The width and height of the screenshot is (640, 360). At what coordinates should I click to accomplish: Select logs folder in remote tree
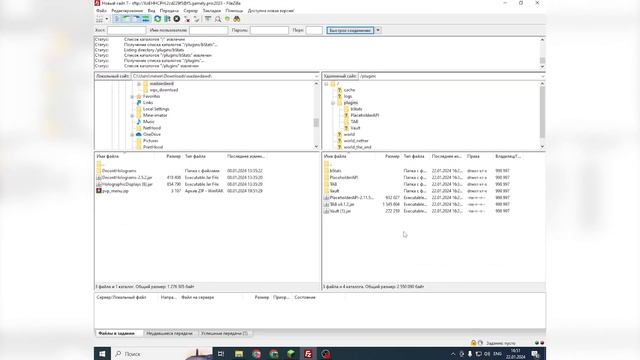coord(348,96)
